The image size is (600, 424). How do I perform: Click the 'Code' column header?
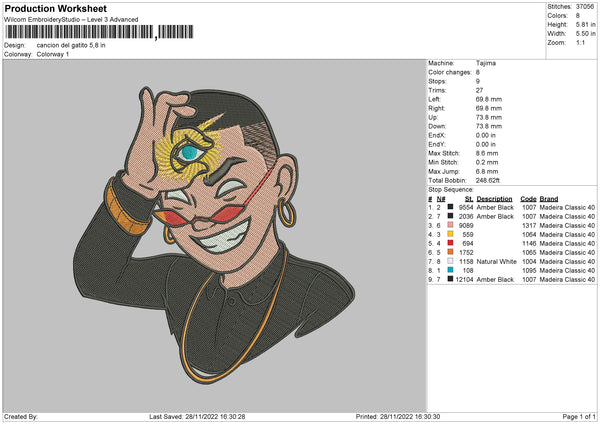(x=528, y=199)
